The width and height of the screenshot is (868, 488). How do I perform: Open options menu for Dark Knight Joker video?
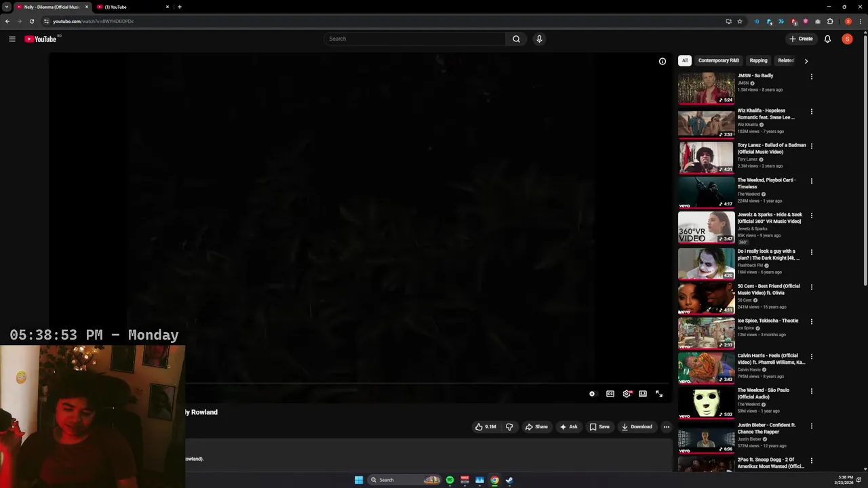(x=812, y=252)
